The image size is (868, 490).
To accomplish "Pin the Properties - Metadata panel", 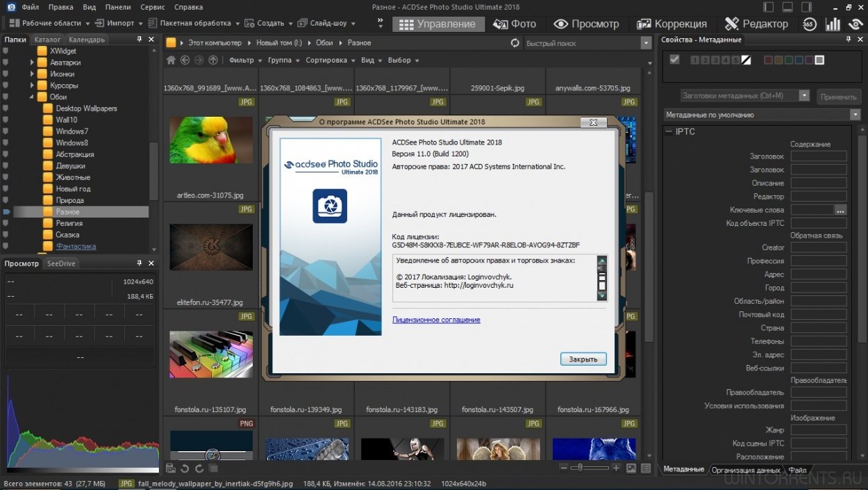I will point(849,40).
